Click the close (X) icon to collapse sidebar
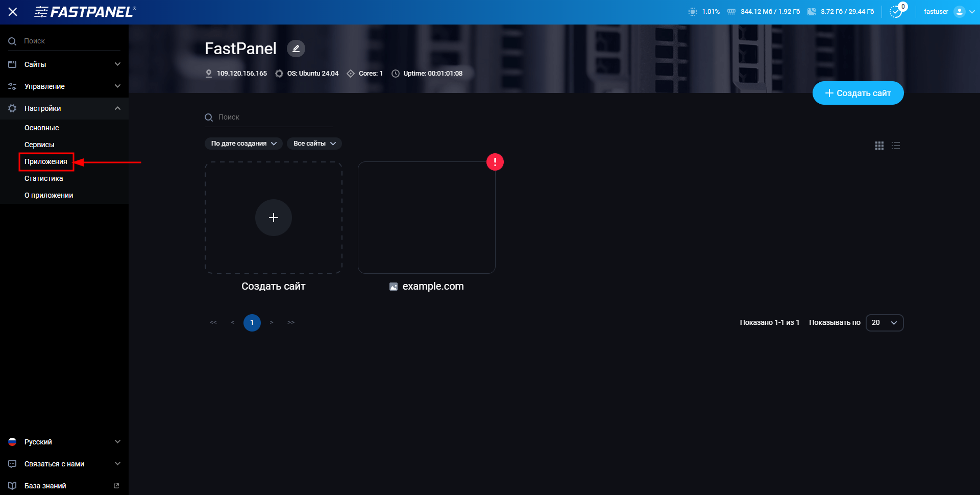The width and height of the screenshot is (980, 495). (13, 12)
